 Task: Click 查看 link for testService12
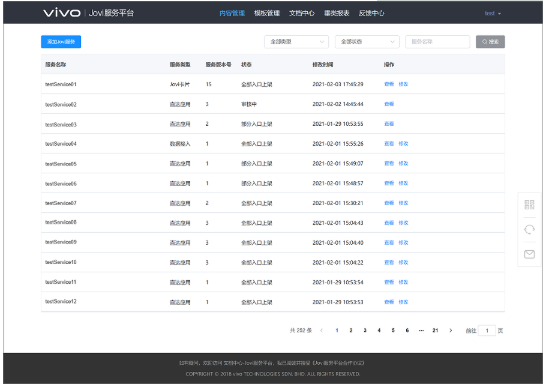pyautogui.click(x=389, y=302)
